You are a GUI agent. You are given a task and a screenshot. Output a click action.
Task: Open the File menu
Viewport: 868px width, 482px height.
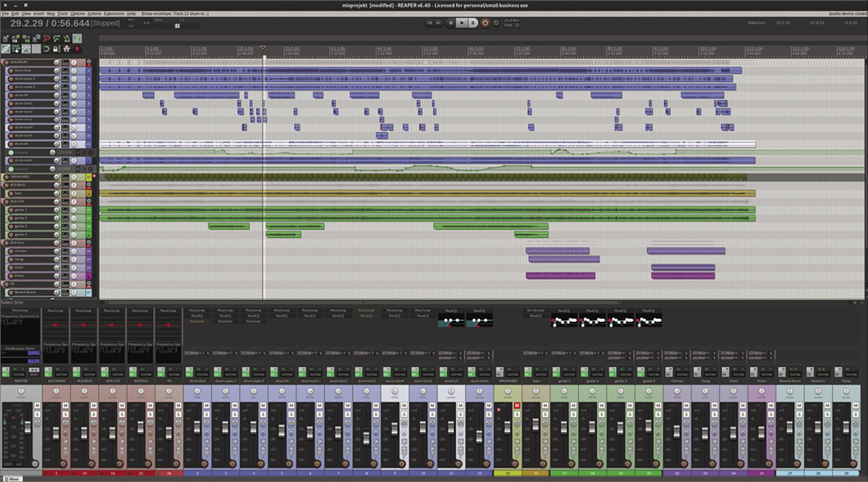pyautogui.click(x=5, y=13)
